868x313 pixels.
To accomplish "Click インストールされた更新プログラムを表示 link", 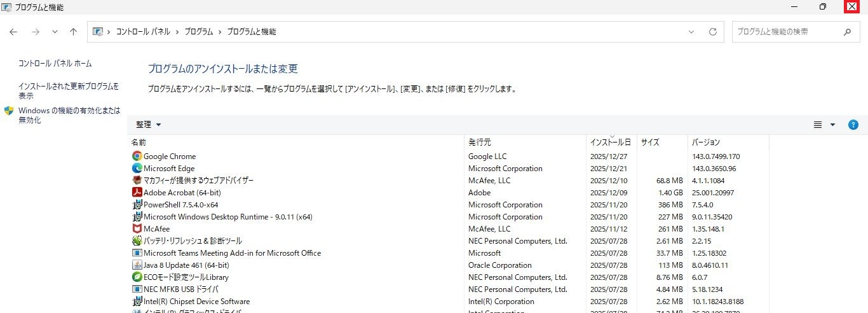I will click(69, 91).
